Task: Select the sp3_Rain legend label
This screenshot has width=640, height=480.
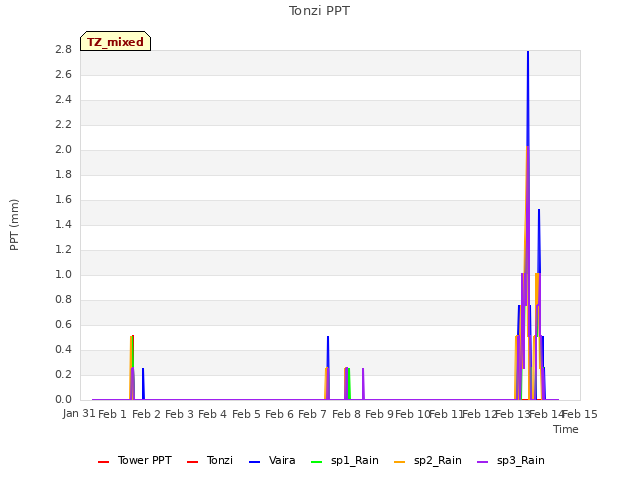Action: [520, 460]
